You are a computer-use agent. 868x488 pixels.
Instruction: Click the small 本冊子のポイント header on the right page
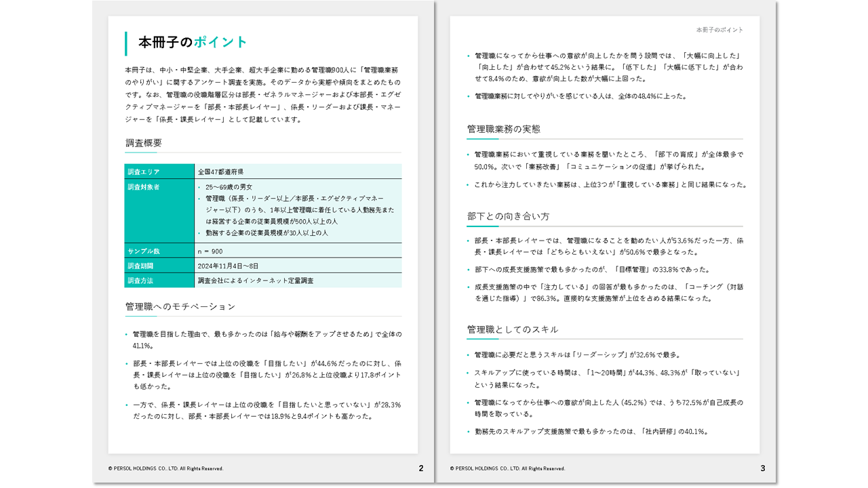[719, 30]
